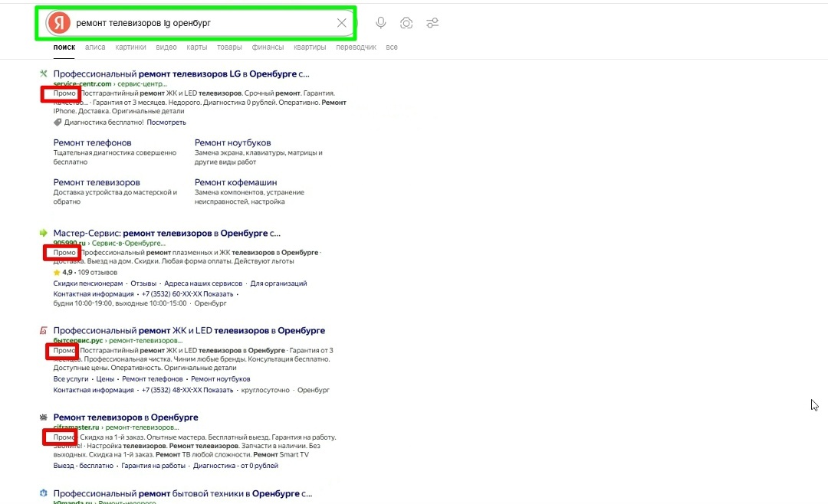Viewport: 828px width, 504px height.
Task: Click the green arrow favicon of Мастер-Сервис
Action: click(43, 233)
